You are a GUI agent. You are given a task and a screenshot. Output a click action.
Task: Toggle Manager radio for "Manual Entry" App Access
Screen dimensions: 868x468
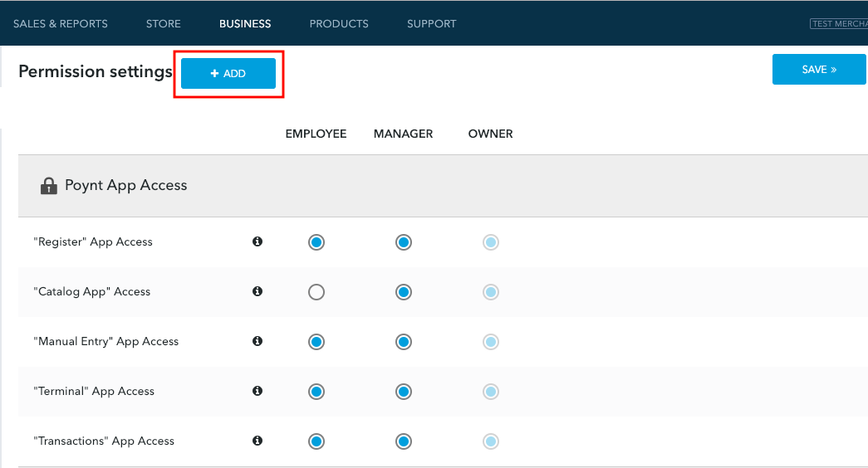[x=404, y=342]
